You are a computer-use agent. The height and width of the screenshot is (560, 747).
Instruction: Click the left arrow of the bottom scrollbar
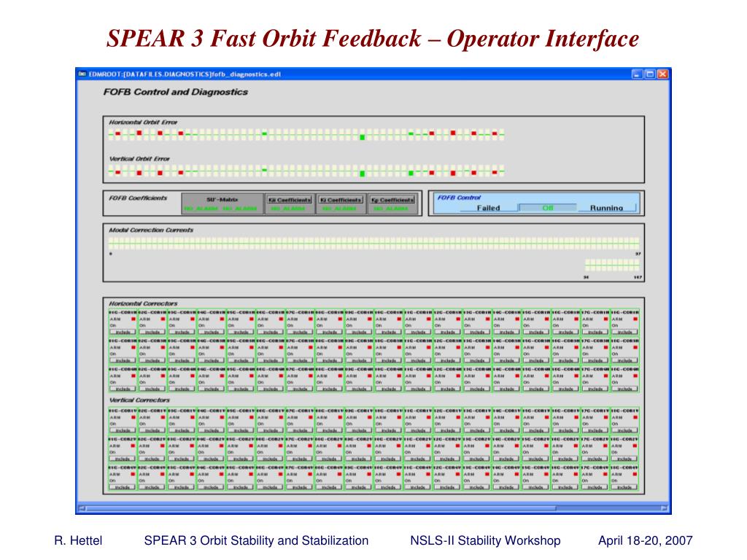coord(82,508)
